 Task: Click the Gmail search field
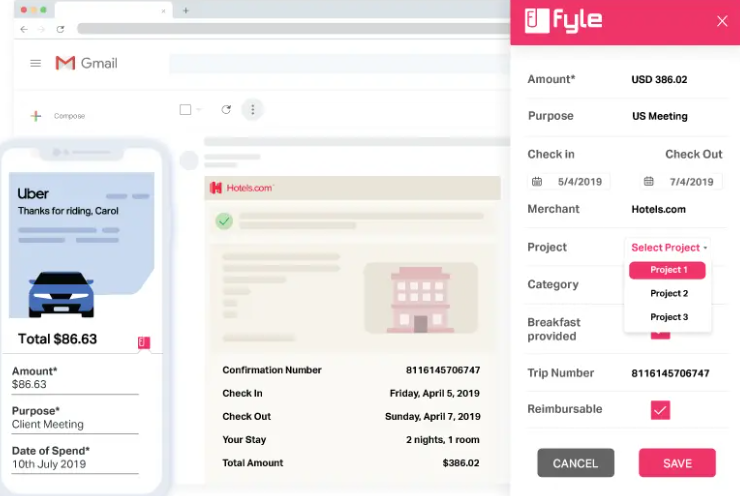339,63
